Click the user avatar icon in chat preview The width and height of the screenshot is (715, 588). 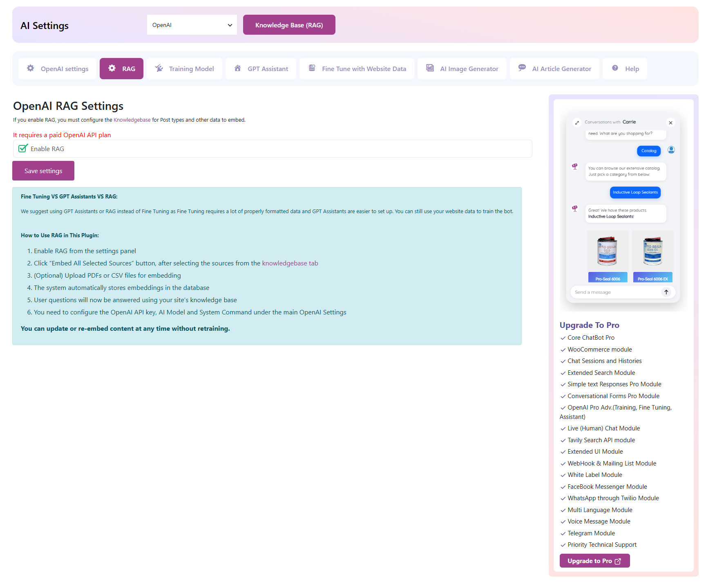point(671,150)
